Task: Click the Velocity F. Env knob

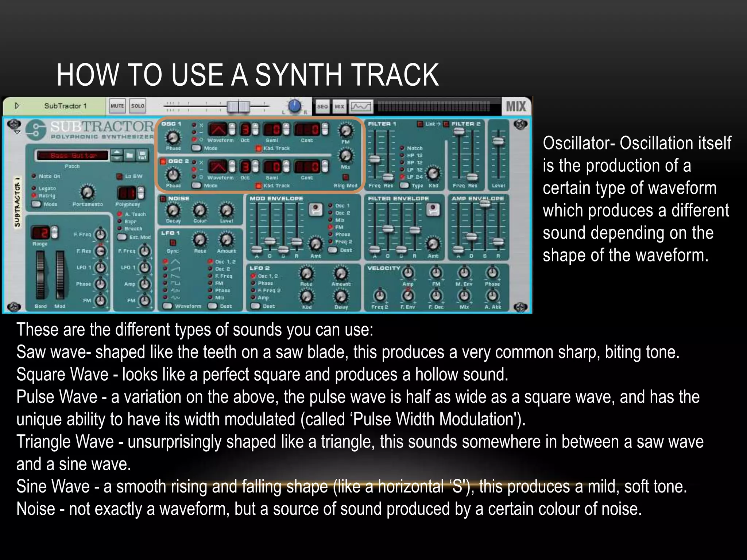Action: coord(408,295)
